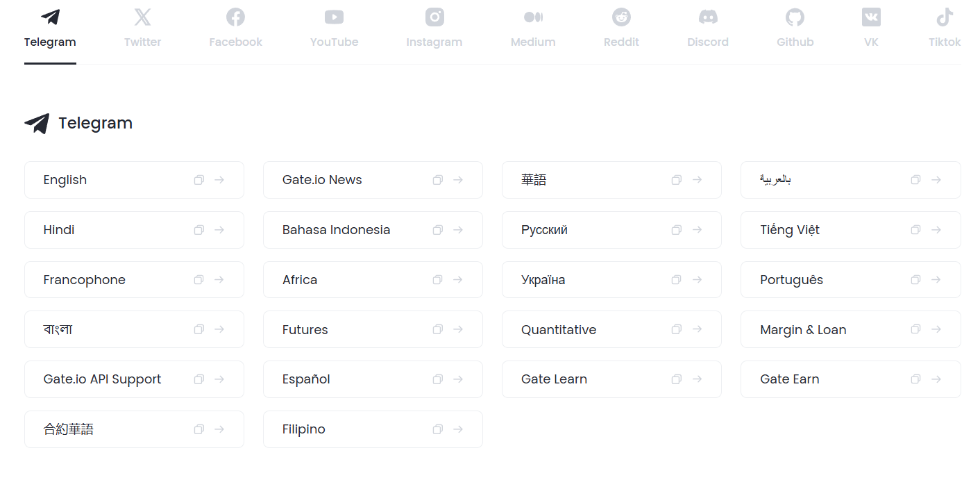Copy Gate.io API Support link
980x480 pixels.
point(199,379)
